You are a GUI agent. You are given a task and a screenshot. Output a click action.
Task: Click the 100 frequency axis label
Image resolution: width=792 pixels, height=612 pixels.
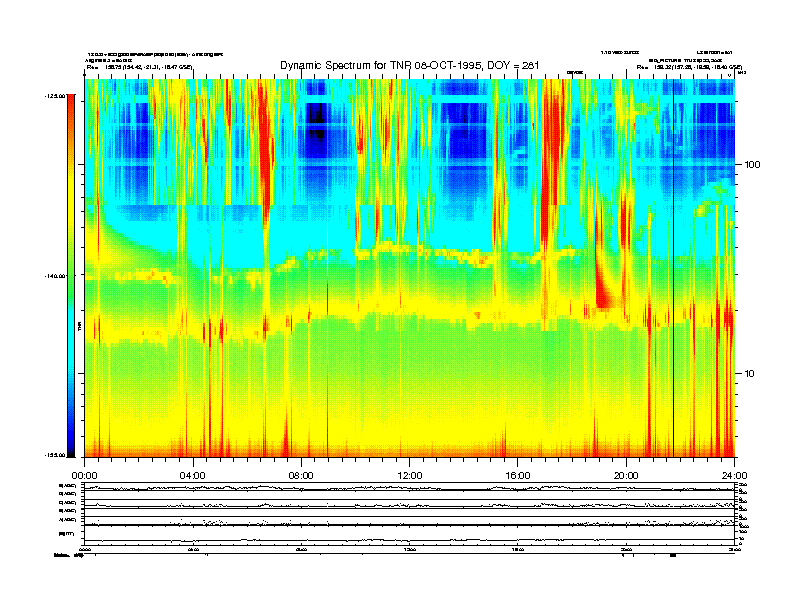click(752, 165)
